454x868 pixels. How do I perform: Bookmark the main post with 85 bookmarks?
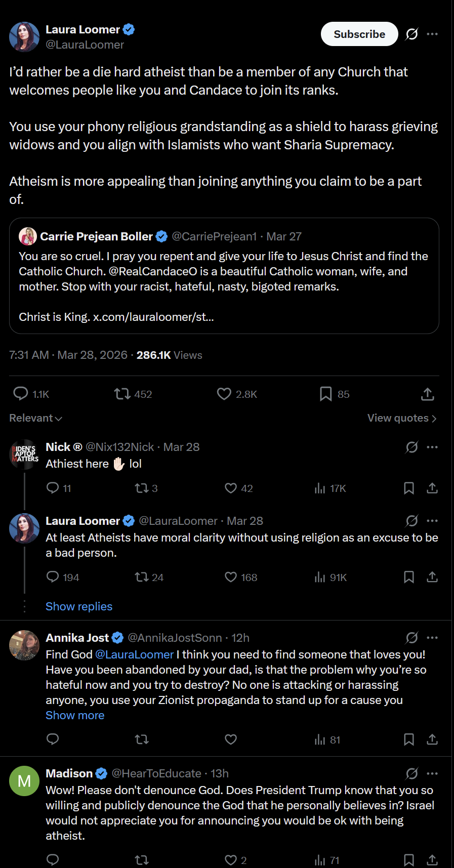325,394
